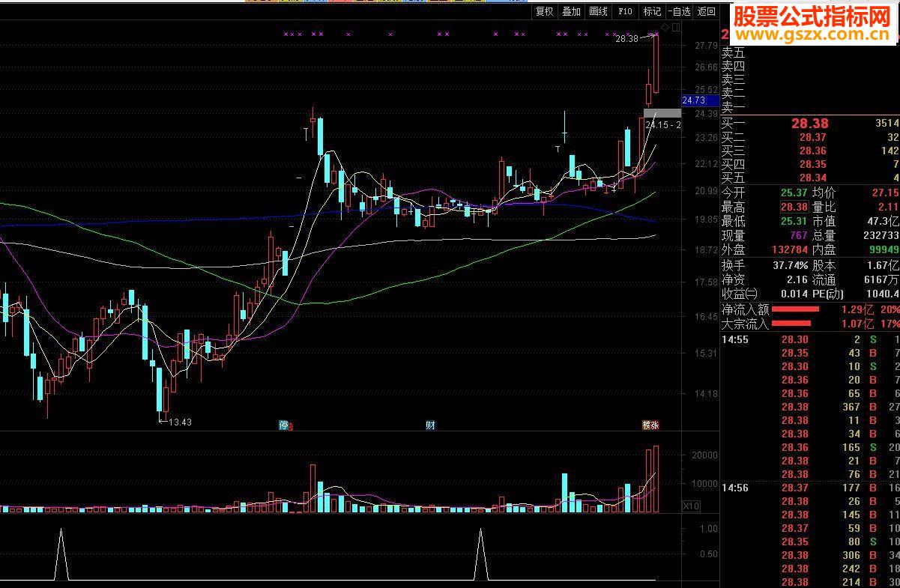The width and height of the screenshot is (900, 588).
Task: Select the tick row with volume 214
Action: [x=809, y=582]
